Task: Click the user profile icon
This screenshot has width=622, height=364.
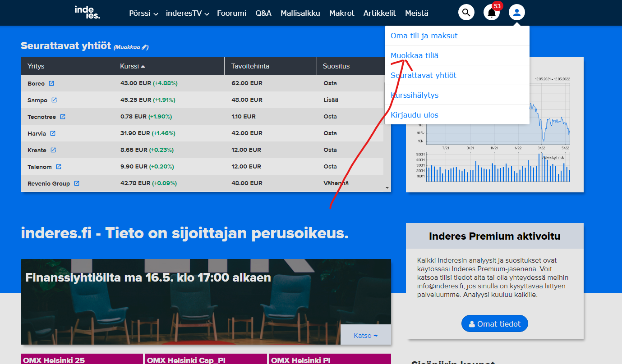Action: (517, 12)
